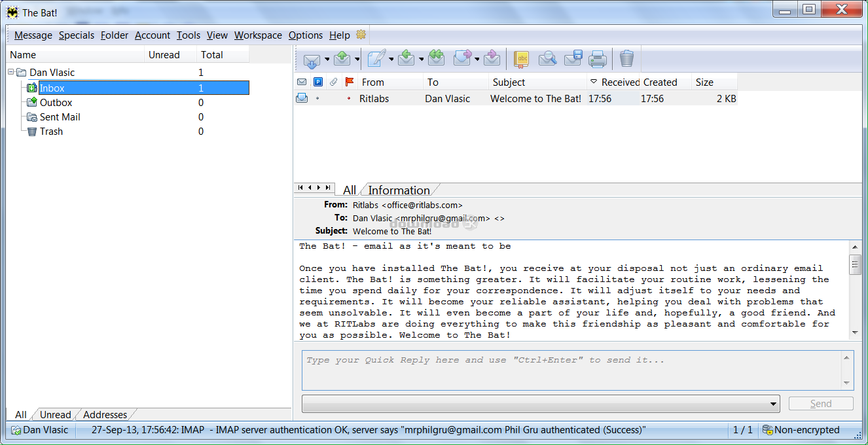Select the 'Welcome to The Bat!' subject in the message list
The width and height of the screenshot is (868, 445).
coord(536,99)
